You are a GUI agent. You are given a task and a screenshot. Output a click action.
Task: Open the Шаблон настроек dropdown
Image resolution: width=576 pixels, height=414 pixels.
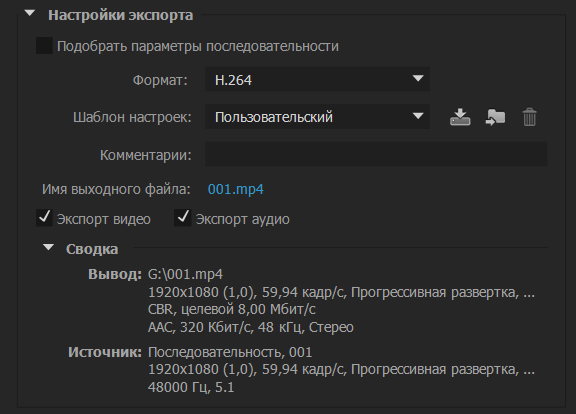click(x=317, y=116)
